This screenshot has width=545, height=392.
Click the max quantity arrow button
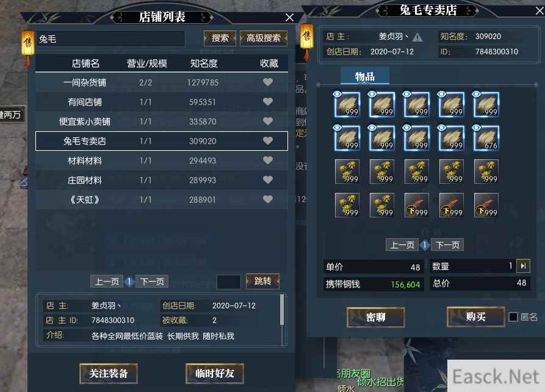(x=523, y=266)
